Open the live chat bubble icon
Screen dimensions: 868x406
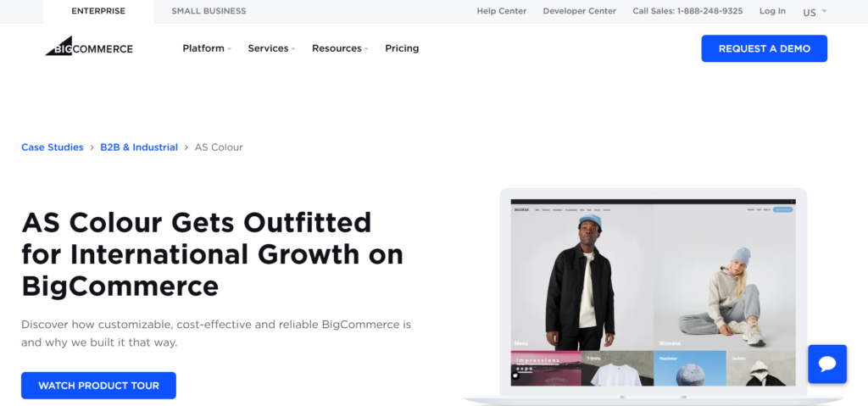(x=827, y=364)
